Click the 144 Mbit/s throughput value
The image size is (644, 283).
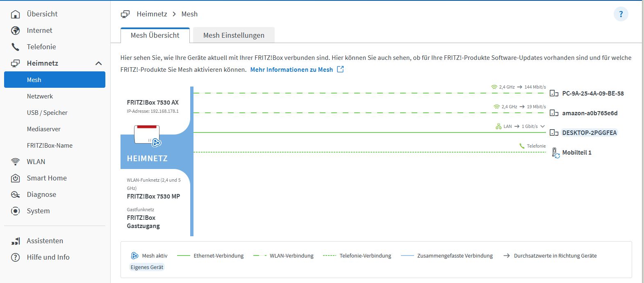[535, 87]
